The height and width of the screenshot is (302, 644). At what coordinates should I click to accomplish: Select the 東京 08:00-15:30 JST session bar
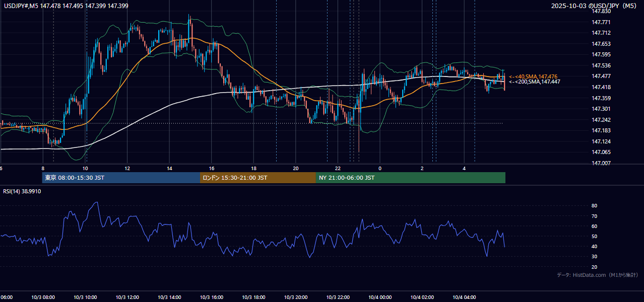tap(121, 178)
